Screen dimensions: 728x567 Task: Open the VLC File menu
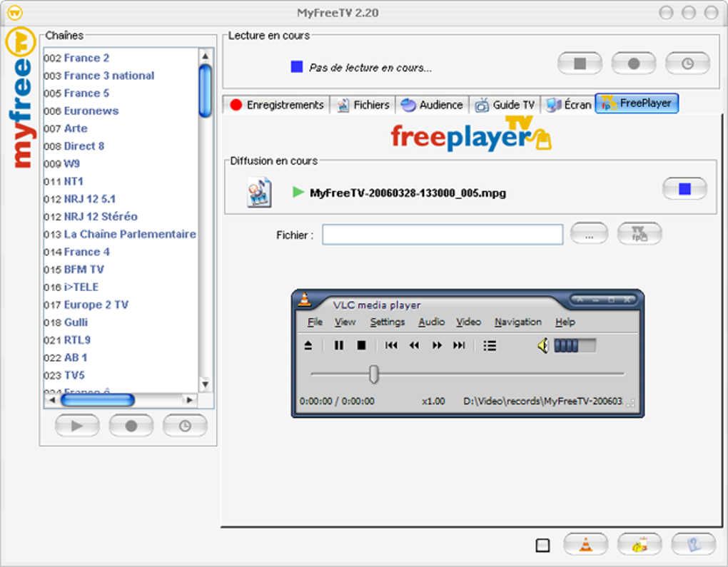[x=315, y=322]
